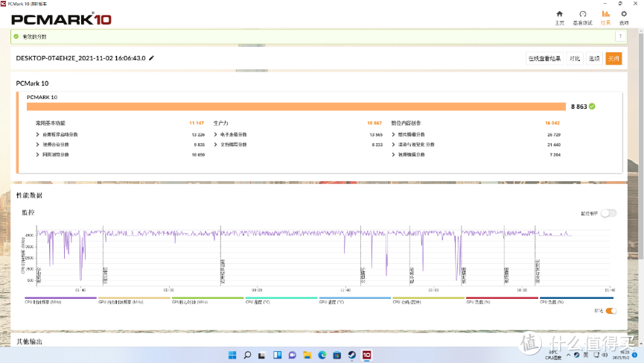Launch Microsoft Edge from the taskbar
The width and height of the screenshot is (644, 363).
(322, 355)
